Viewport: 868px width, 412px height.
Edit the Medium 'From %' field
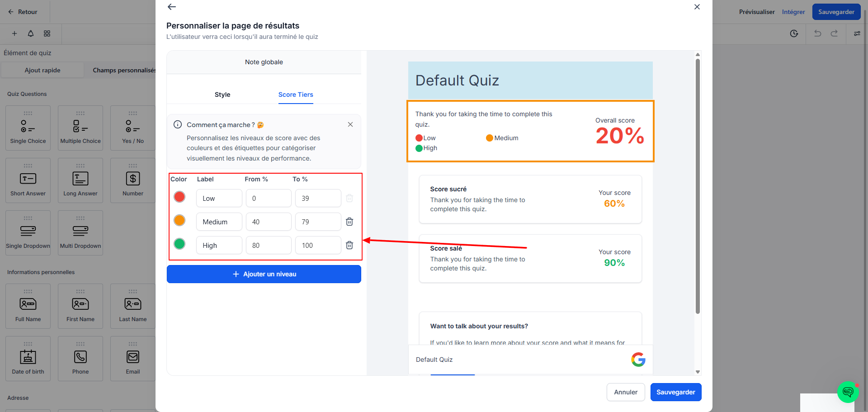(269, 222)
